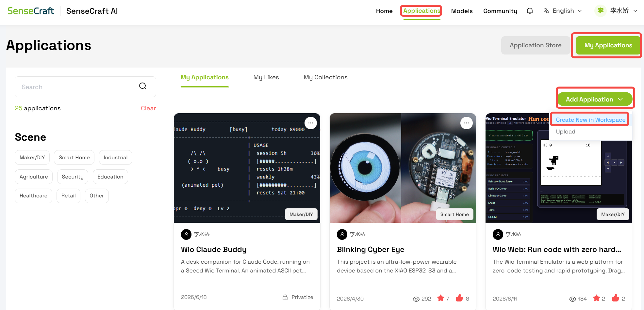Filter by Retail scene
Screen dimensions: 644x310
click(x=68, y=196)
